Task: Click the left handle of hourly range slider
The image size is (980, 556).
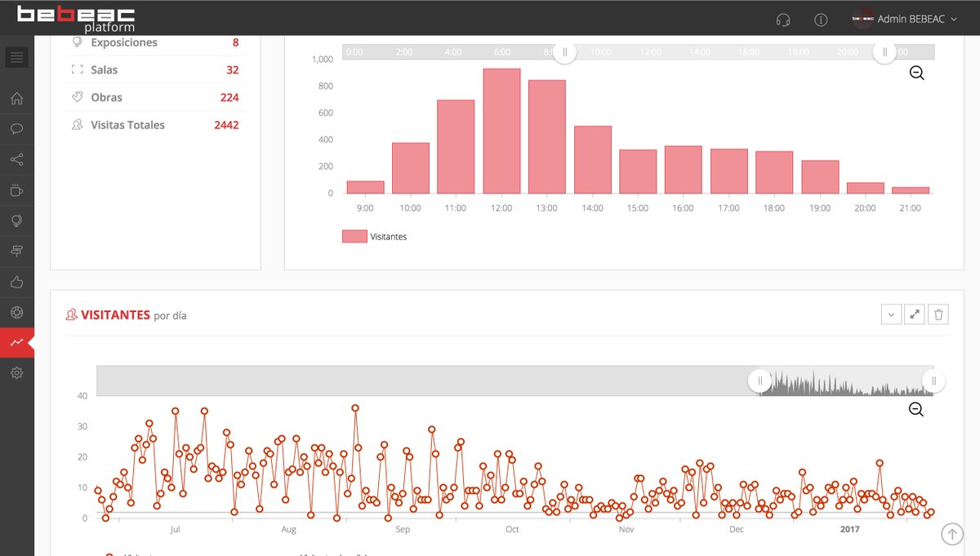Action: point(564,52)
